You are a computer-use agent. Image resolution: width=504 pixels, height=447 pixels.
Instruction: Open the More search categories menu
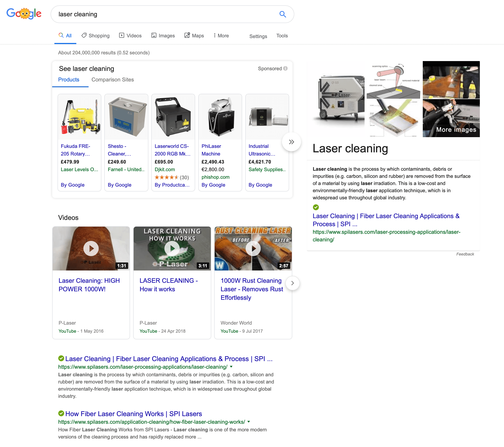[x=221, y=36]
